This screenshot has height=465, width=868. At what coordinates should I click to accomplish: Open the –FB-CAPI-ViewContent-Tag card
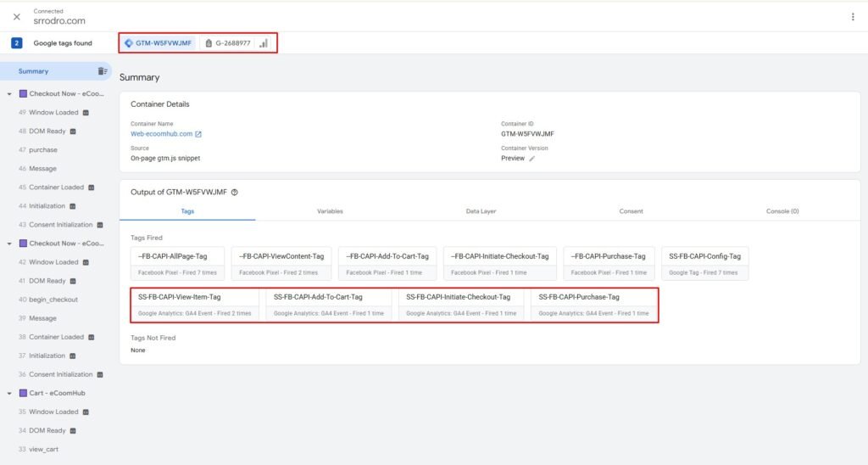pyautogui.click(x=281, y=264)
